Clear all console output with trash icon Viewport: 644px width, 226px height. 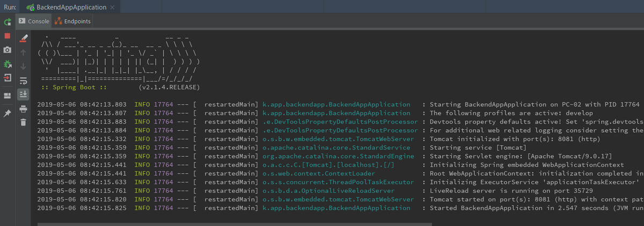(23, 123)
